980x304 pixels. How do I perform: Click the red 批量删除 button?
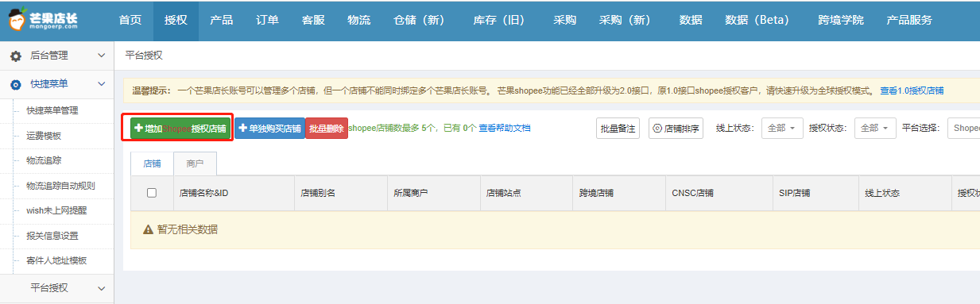(x=327, y=129)
